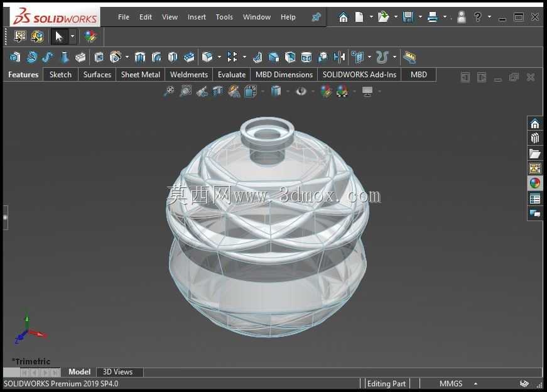
Task: Go to Previous View icon
Action: click(202, 92)
